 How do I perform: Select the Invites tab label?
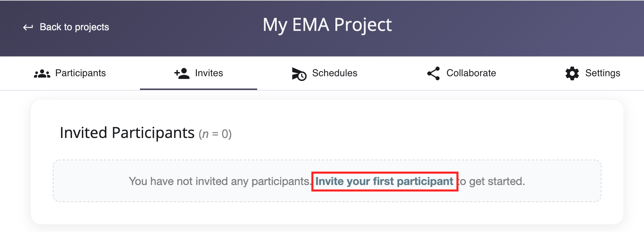pyautogui.click(x=208, y=73)
